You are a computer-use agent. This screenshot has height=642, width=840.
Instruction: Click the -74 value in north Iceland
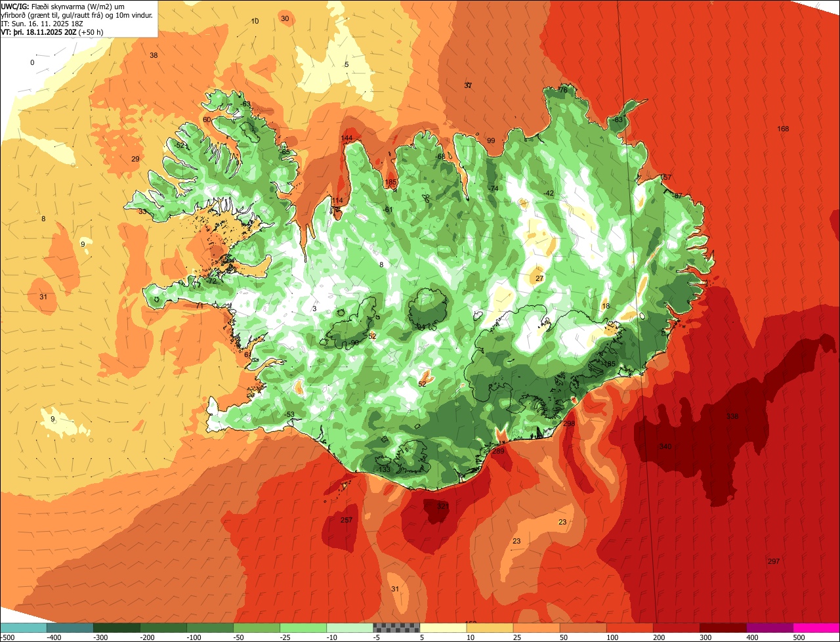coord(493,188)
